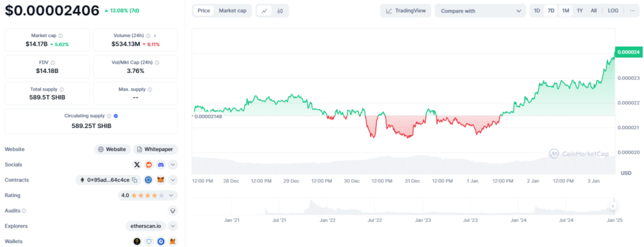This screenshot has width=644, height=247.
Task: Show Total supply info icon
Action: pos(62,89)
